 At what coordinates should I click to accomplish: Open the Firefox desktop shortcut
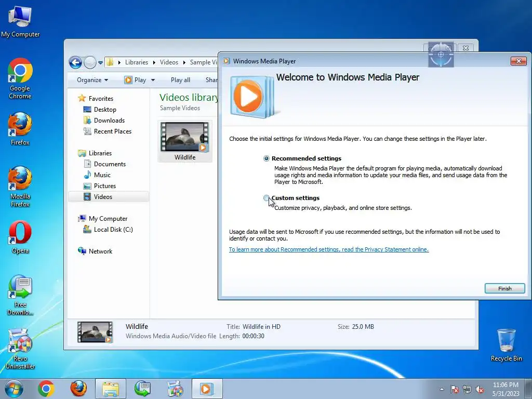[20, 129]
